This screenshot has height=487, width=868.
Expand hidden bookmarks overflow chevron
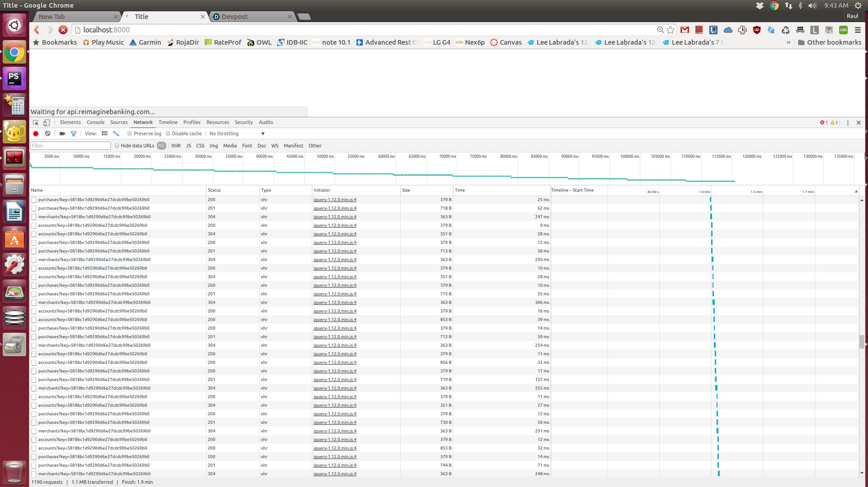[788, 42]
